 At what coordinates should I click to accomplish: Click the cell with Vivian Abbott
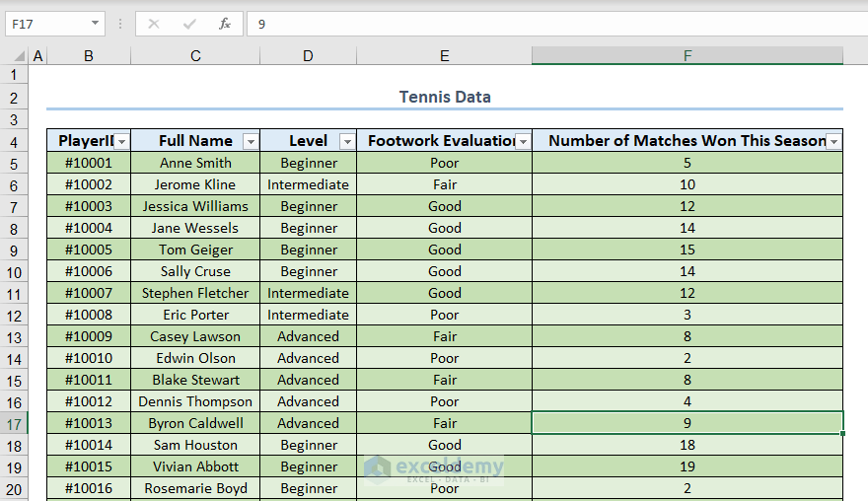tap(195, 466)
